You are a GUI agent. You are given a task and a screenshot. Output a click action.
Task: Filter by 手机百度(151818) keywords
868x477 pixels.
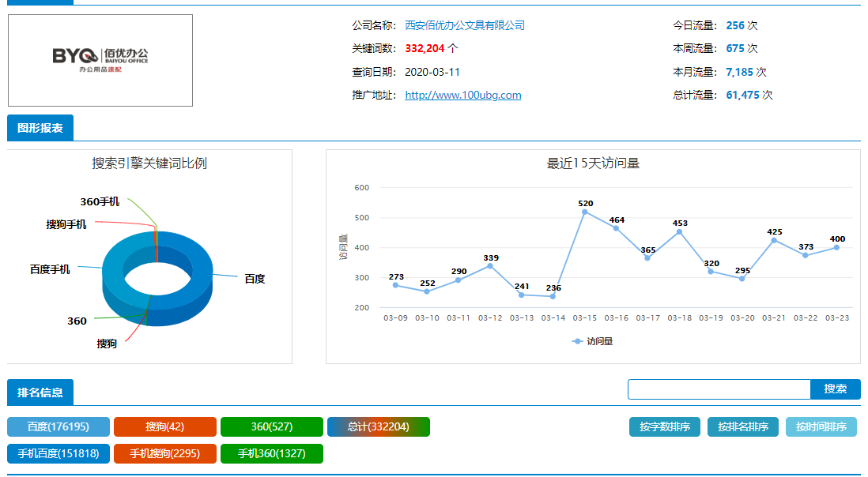point(58,454)
